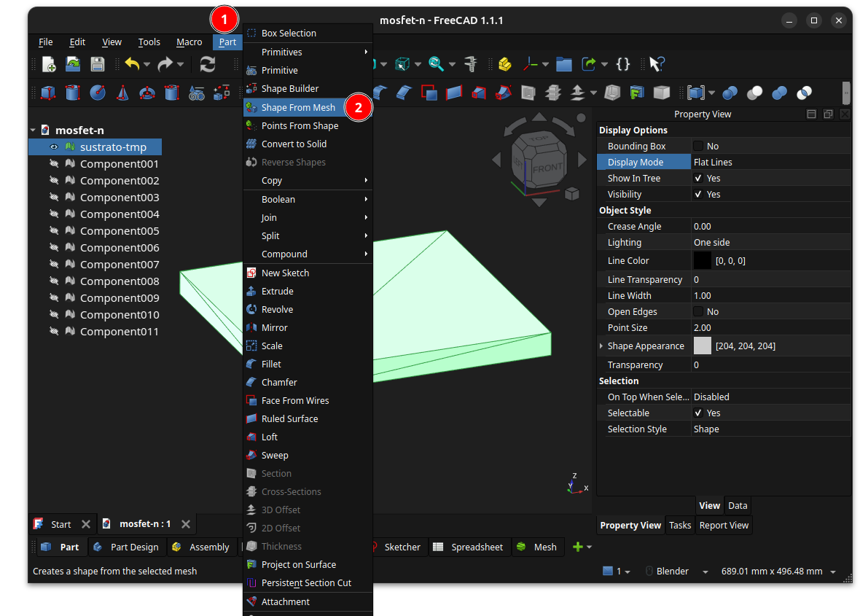Toggle the Selectable checkbox
860x616 pixels.
point(698,413)
